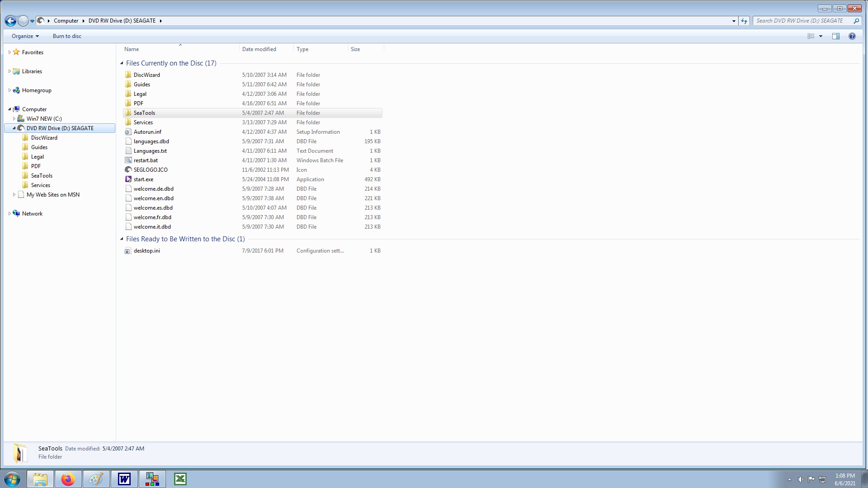
Task: Click Burn to disc button
Action: 67,36
